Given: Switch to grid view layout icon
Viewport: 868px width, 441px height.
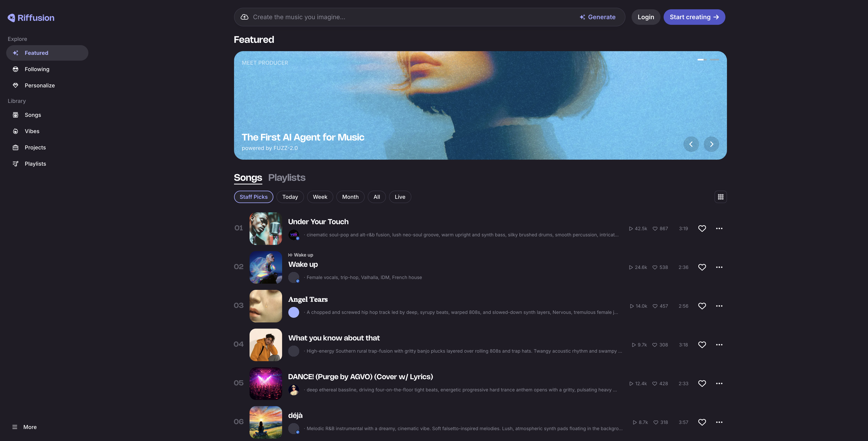Looking at the screenshot, I should click(720, 197).
